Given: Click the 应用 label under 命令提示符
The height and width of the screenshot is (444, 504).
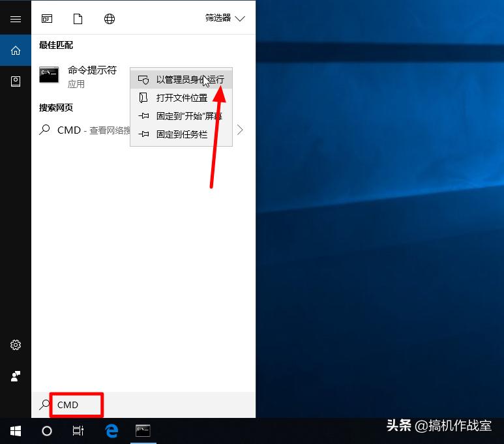Looking at the screenshot, I should (76, 84).
